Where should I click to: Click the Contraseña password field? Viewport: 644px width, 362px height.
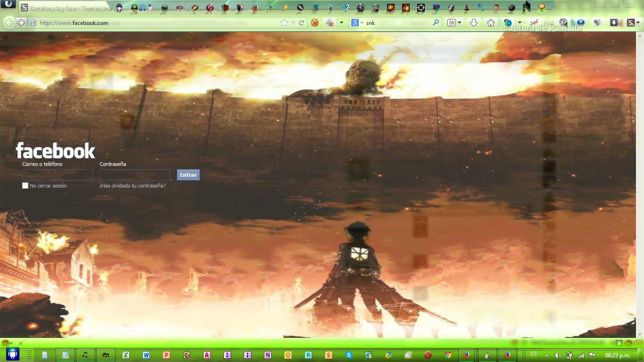[x=135, y=175]
